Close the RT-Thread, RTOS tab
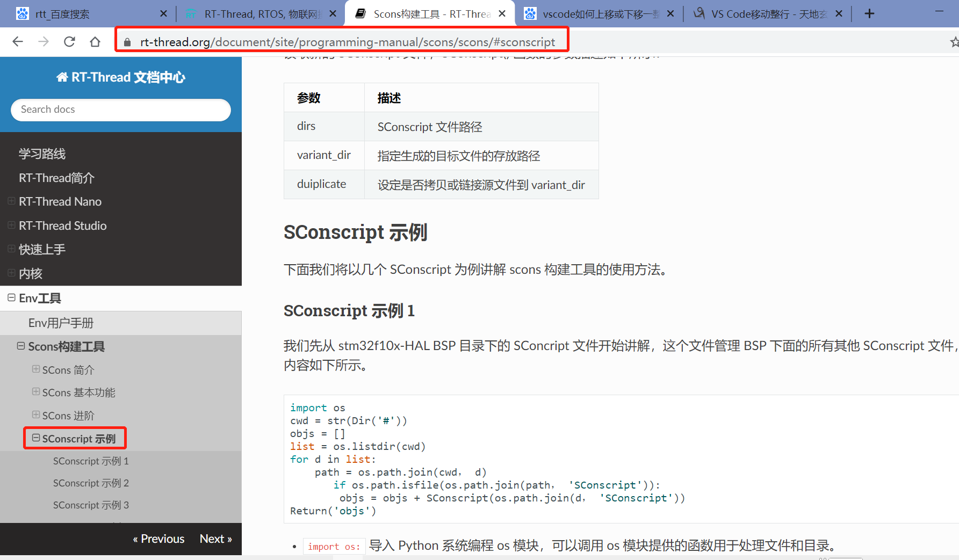 (333, 14)
